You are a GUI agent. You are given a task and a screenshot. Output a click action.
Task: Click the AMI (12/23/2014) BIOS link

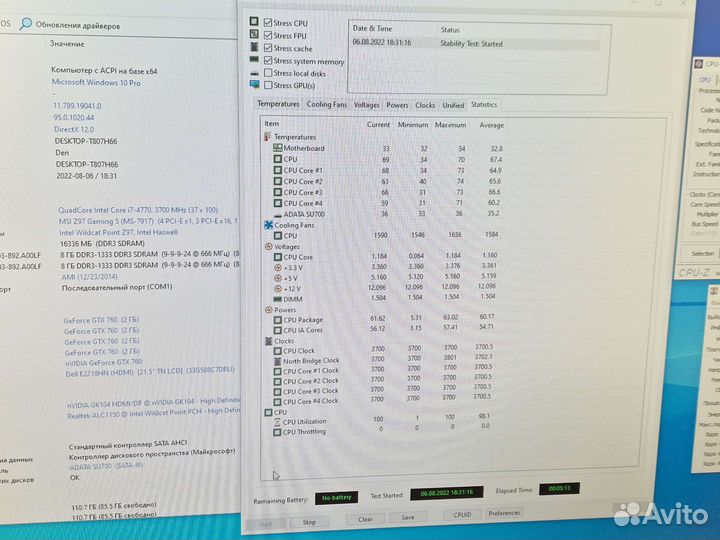[90, 277]
